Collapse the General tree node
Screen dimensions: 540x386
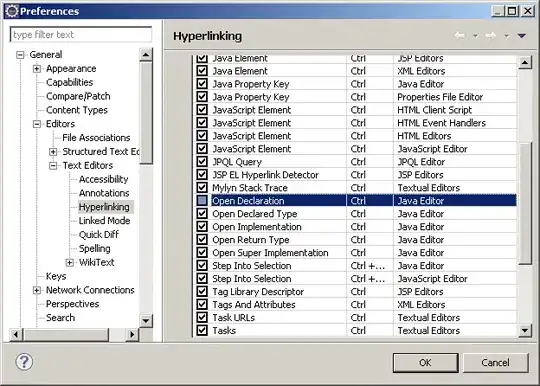(x=20, y=55)
